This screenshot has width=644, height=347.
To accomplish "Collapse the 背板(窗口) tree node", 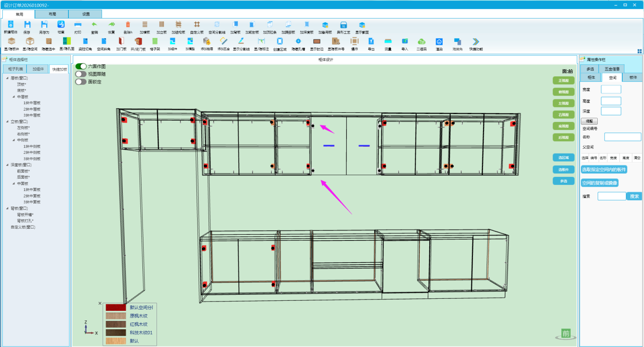I will 7,208.
